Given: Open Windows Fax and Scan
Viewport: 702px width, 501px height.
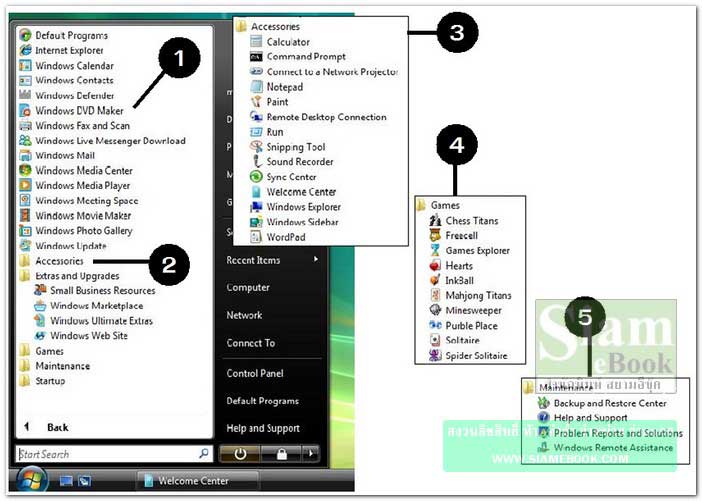Looking at the screenshot, I should pyautogui.click(x=75, y=126).
